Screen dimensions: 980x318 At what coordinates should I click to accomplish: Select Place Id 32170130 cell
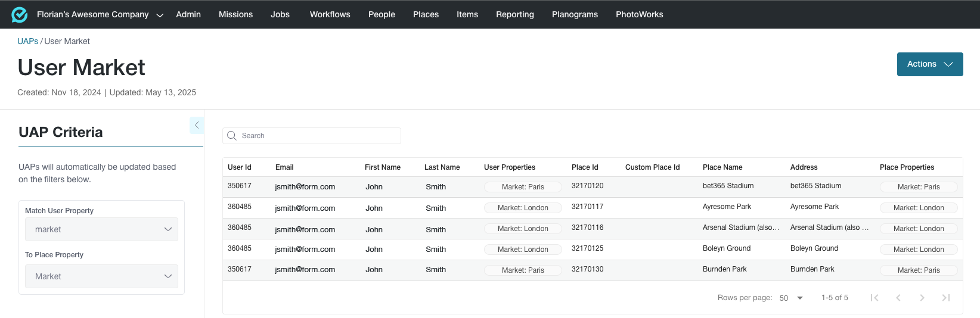coord(587,269)
